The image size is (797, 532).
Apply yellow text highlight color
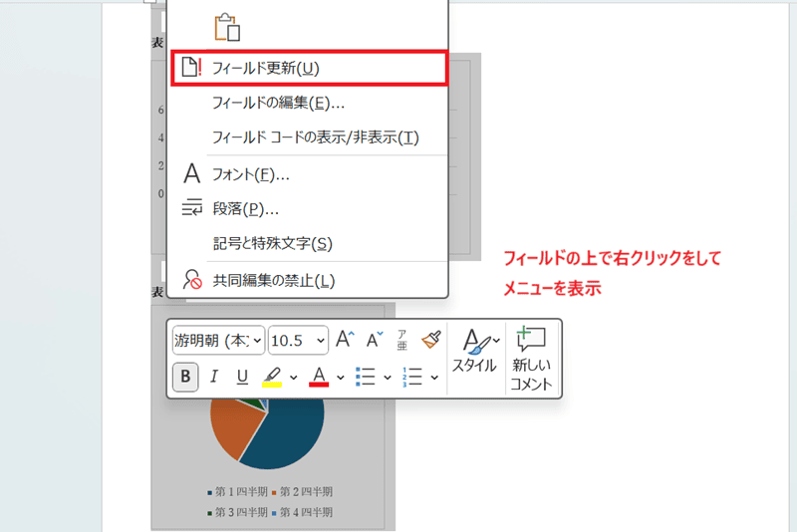click(x=272, y=377)
